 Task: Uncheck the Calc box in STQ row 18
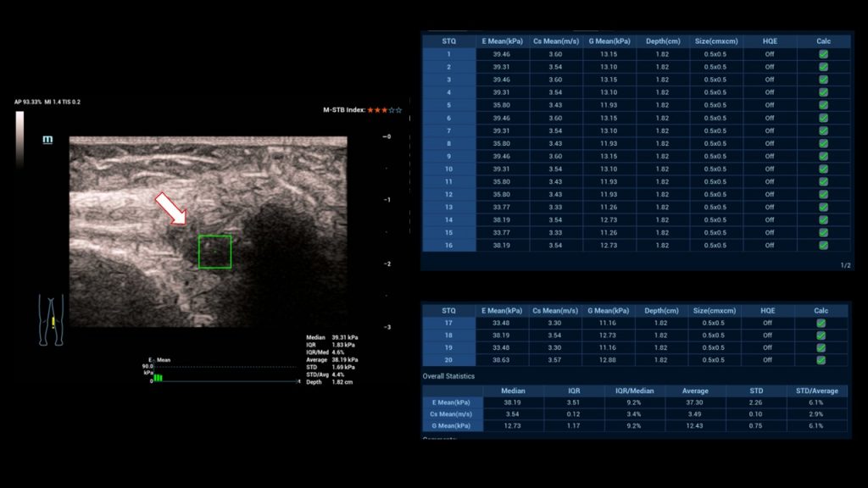click(x=821, y=335)
